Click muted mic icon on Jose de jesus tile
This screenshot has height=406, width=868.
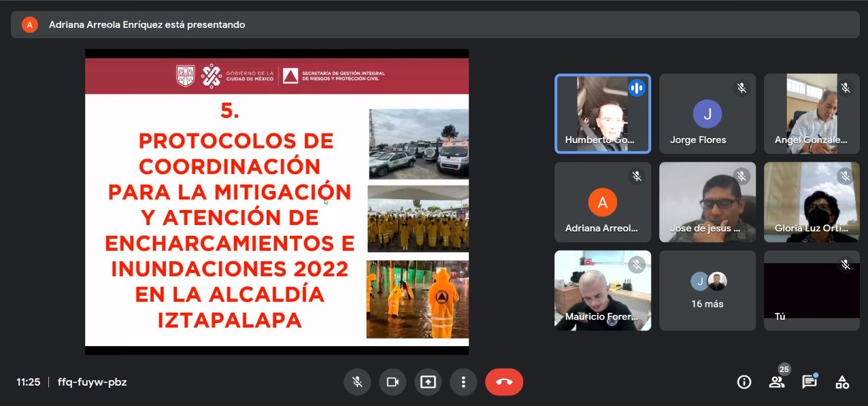click(741, 176)
